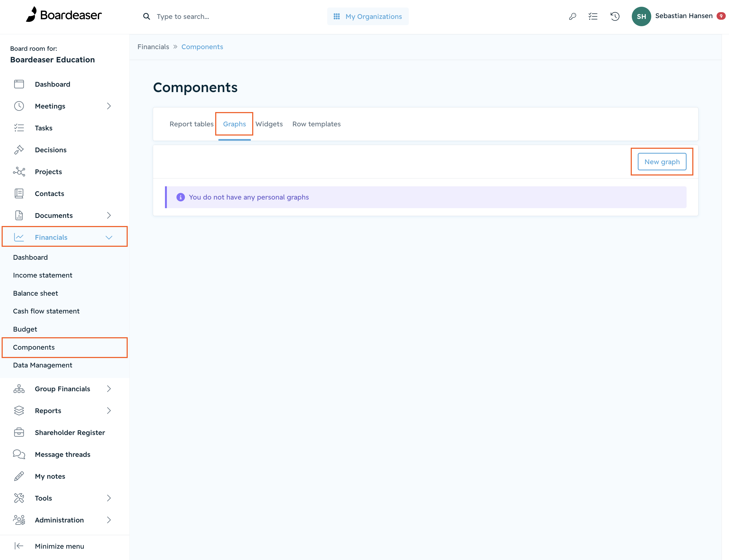Expand the Reports submenu chevron
The height and width of the screenshot is (560, 729).
tap(109, 411)
